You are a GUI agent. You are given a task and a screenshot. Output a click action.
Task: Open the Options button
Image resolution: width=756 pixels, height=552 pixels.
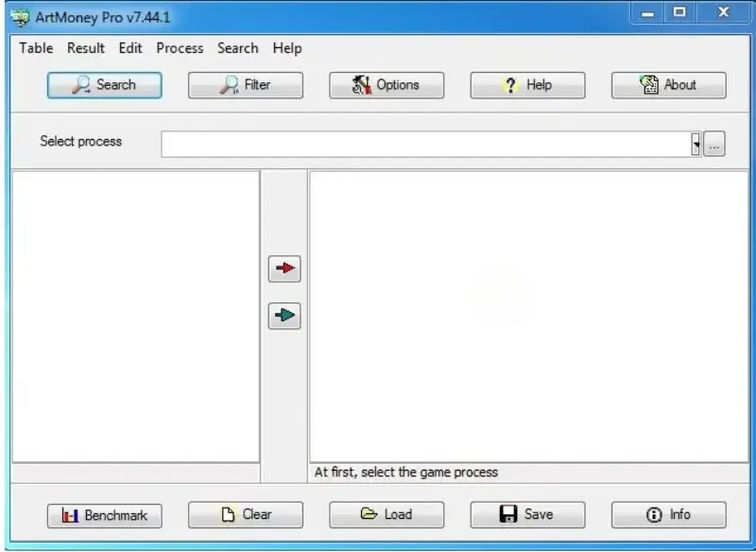pyautogui.click(x=387, y=85)
